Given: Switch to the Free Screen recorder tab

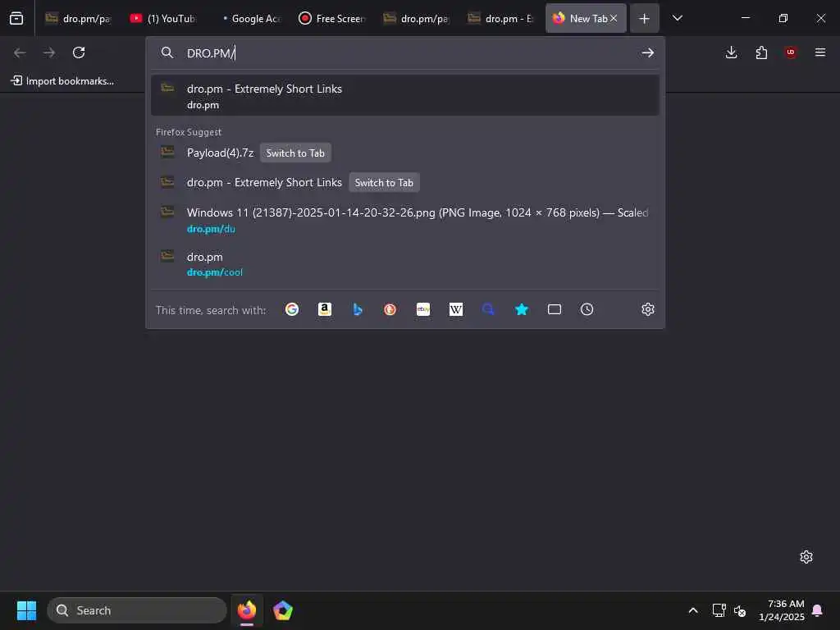Looking at the screenshot, I should point(333,18).
